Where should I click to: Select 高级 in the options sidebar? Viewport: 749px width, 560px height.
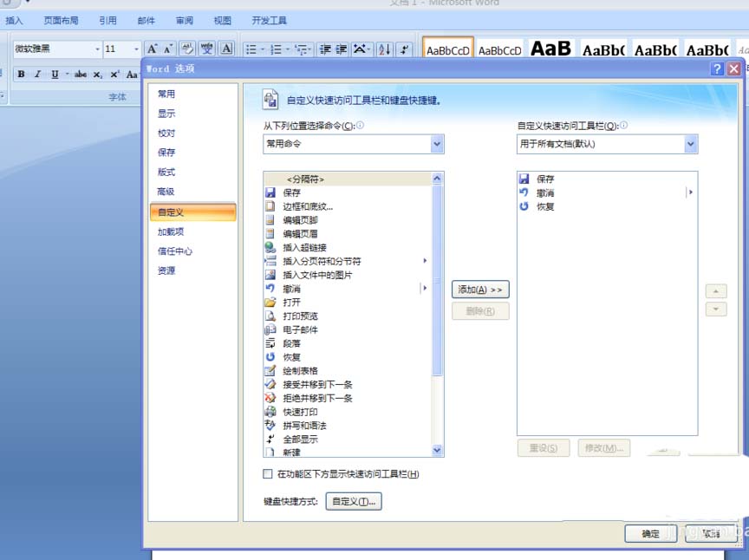pyautogui.click(x=193, y=192)
